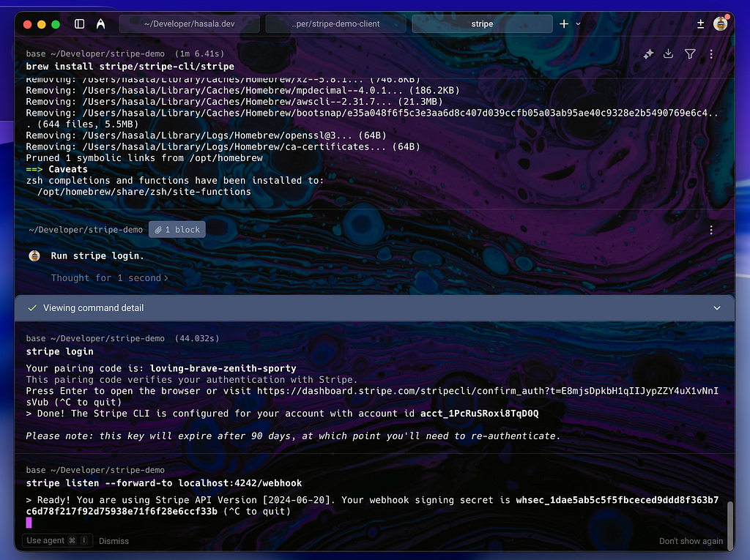Open the user profile avatar
The width and height of the screenshot is (750, 560).
pos(721,23)
